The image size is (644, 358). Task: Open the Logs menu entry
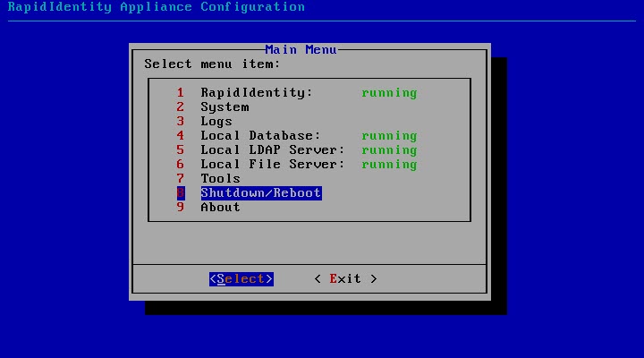coord(216,121)
